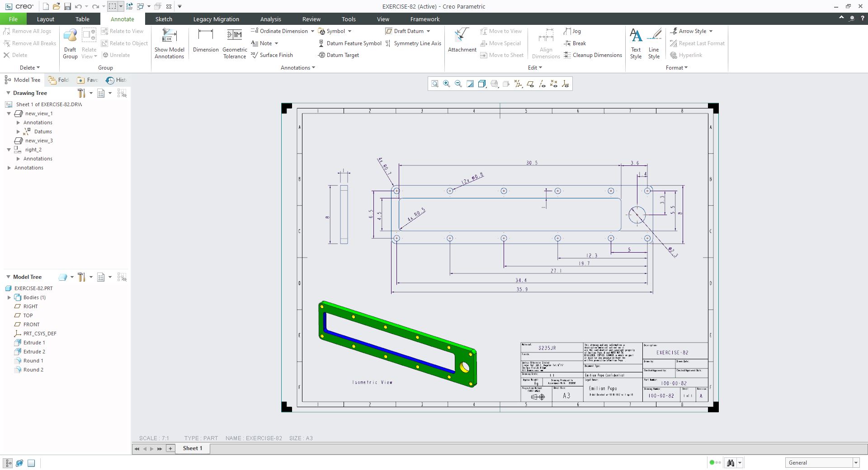This screenshot has height=470, width=868.
Task: Open Show Model Annotations tool
Action: click(x=170, y=43)
